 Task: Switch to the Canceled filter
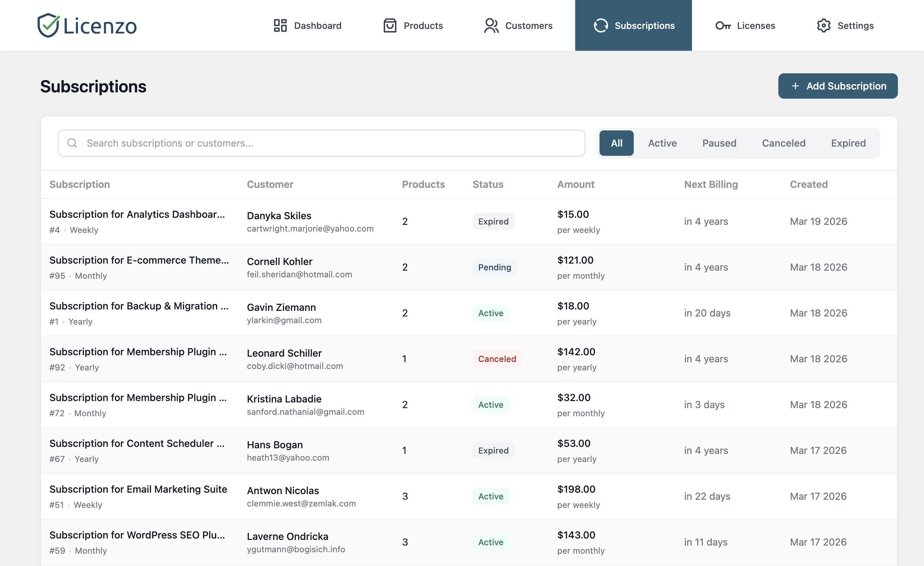(783, 143)
